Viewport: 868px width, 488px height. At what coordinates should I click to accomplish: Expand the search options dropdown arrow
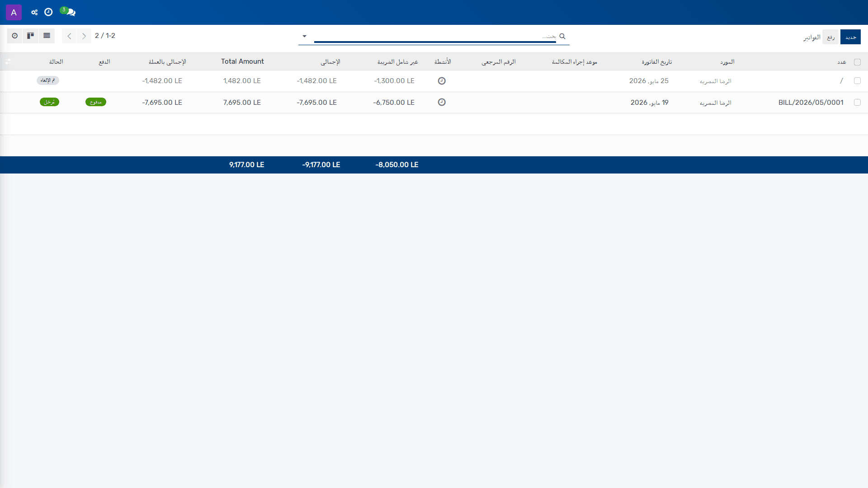305,36
